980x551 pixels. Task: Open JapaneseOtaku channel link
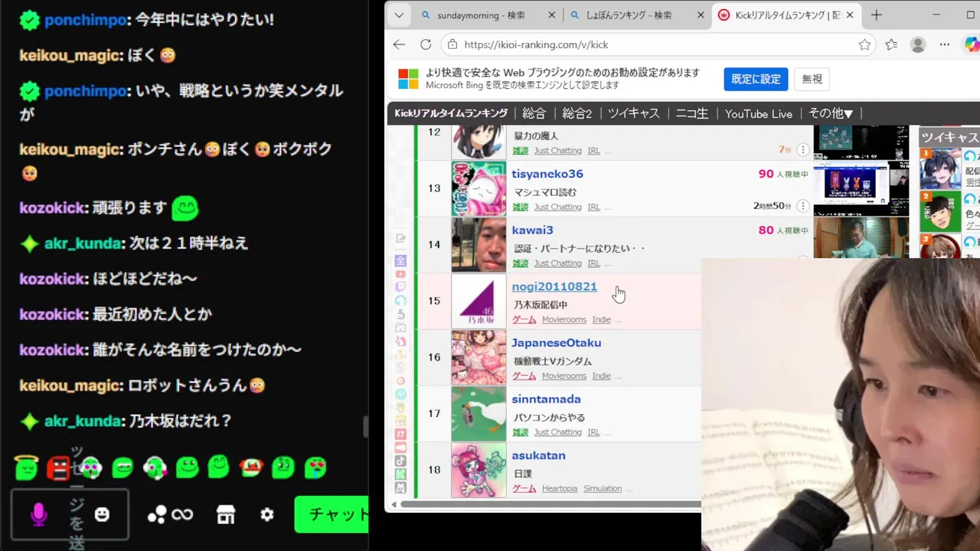point(557,343)
